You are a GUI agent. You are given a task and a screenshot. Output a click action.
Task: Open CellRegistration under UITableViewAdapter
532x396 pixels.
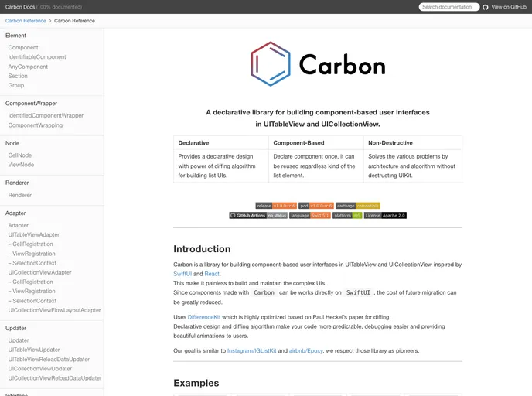[30, 244]
